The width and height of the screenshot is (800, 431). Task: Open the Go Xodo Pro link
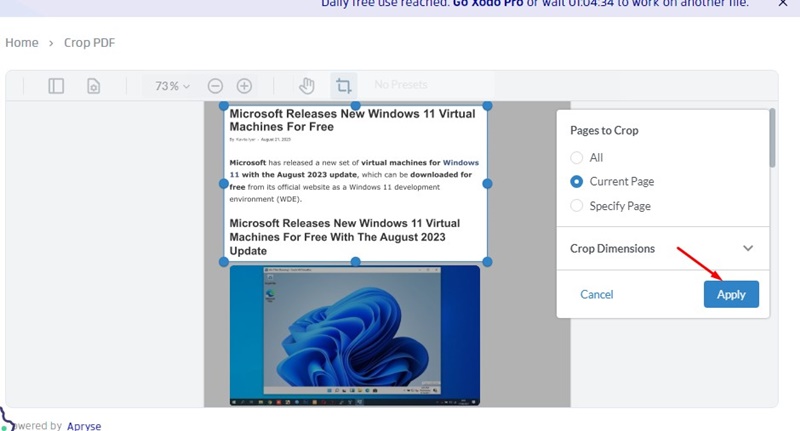click(x=488, y=4)
